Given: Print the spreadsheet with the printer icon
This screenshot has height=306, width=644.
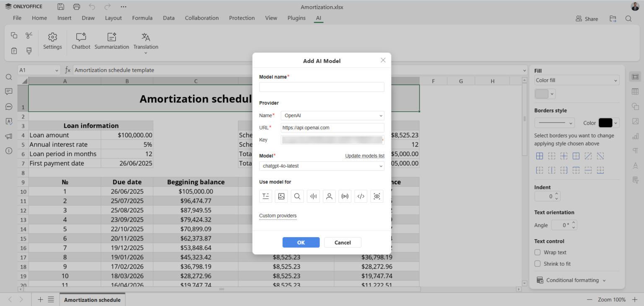Looking at the screenshot, I should [76, 7].
